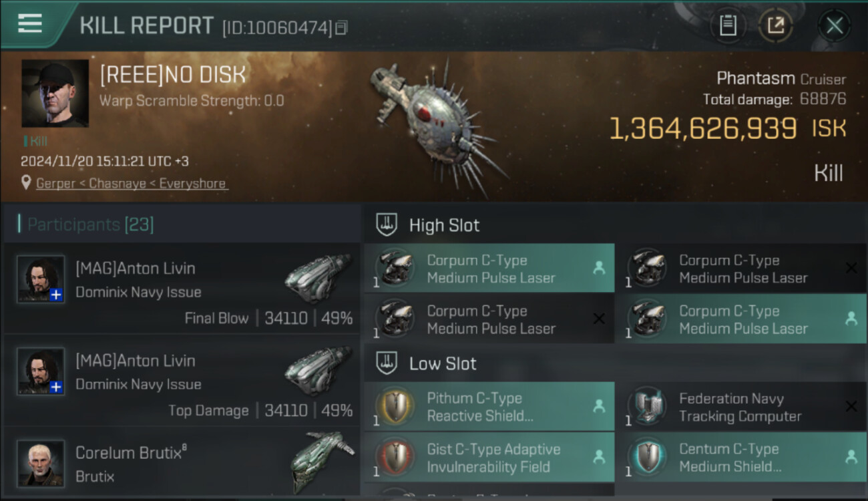Image resolution: width=868 pixels, height=501 pixels.
Task: Click the first Corpum C-Type Medium Pulse Laser
Action: 489,269
